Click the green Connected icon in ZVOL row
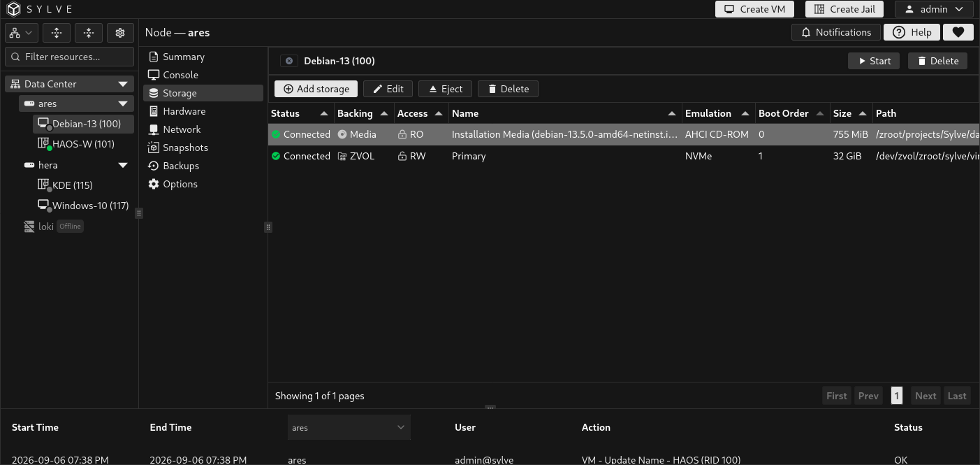Screen dimensions: 980x465 pyautogui.click(x=276, y=156)
